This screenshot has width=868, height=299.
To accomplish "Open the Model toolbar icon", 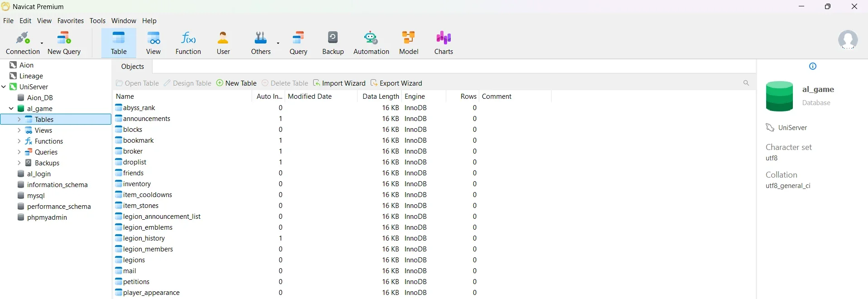I will pos(409,43).
